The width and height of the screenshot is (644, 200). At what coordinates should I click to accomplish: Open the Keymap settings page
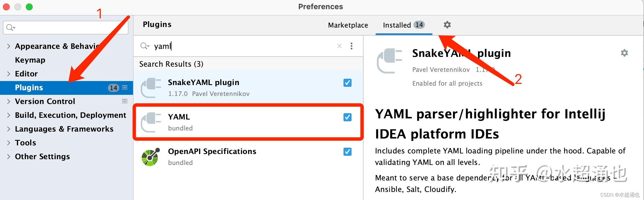click(x=30, y=60)
